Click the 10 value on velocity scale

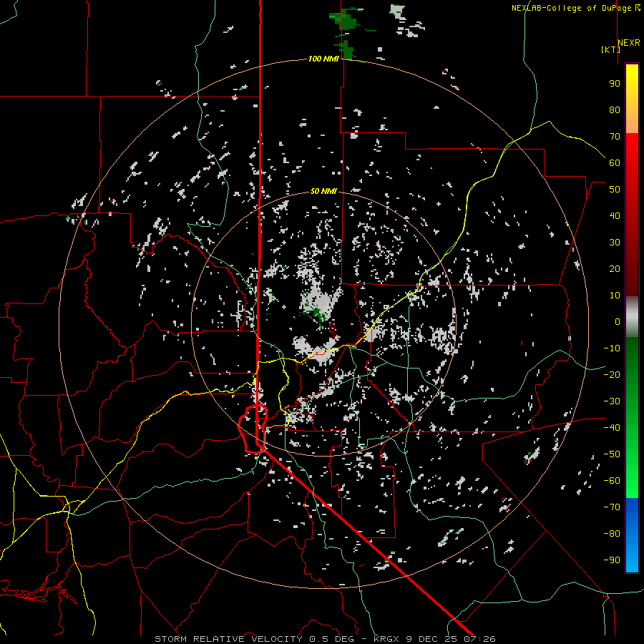tap(615, 296)
